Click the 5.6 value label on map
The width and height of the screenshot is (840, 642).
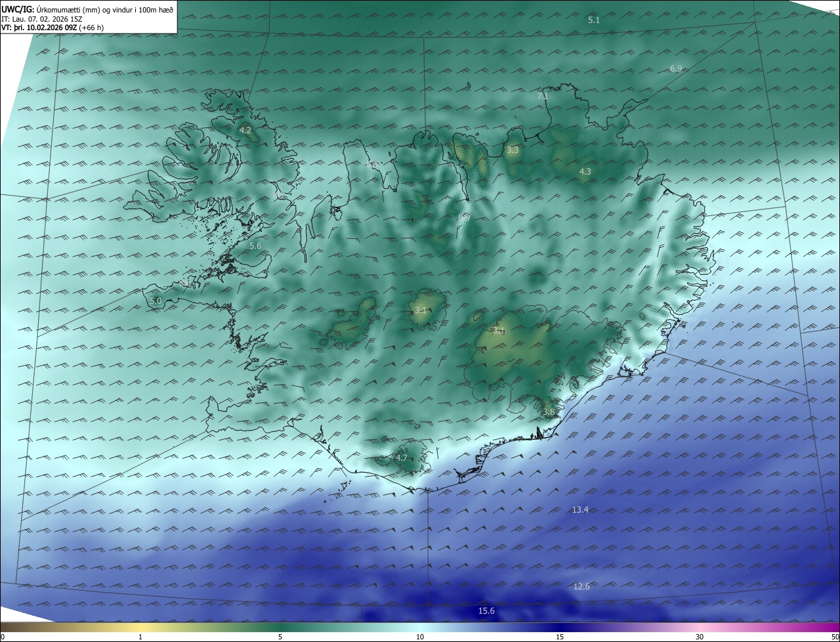coord(255,246)
